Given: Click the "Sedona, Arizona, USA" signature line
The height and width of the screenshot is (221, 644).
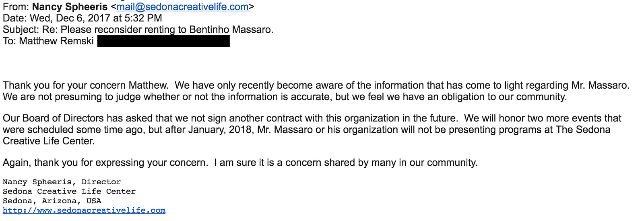Looking at the screenshot, I should 52,201.
